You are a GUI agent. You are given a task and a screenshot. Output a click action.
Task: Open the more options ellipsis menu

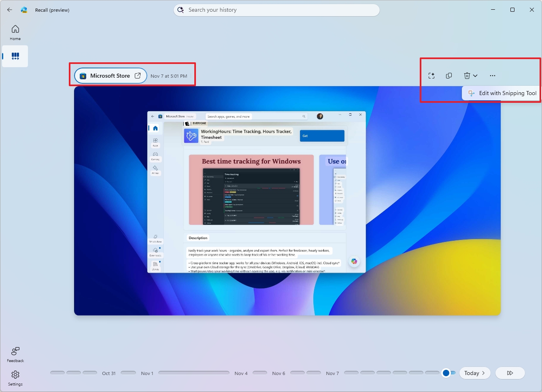(492, 75)
